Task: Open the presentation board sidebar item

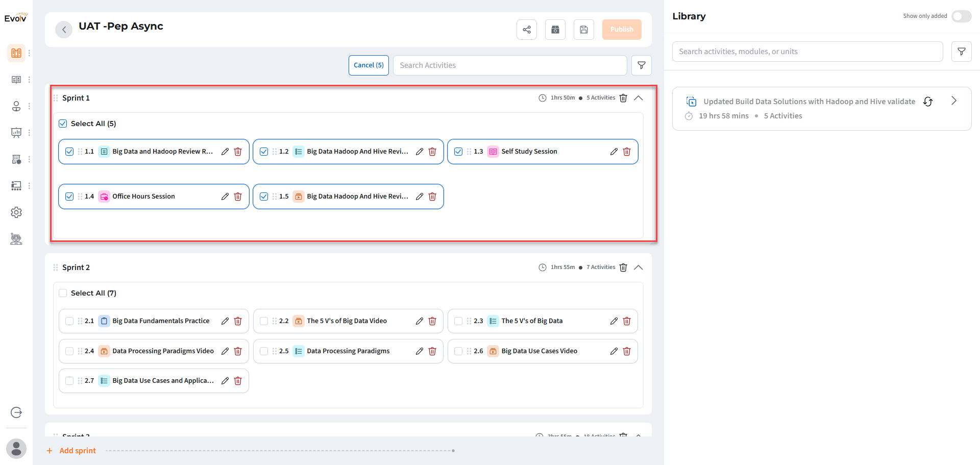Action: point(16,133)
